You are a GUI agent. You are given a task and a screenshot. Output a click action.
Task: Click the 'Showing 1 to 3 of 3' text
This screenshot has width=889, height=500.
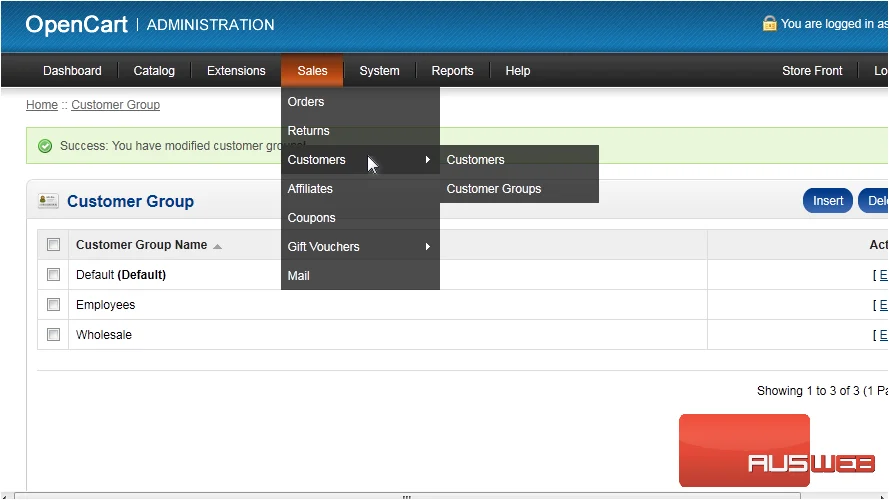pos(808,391)
